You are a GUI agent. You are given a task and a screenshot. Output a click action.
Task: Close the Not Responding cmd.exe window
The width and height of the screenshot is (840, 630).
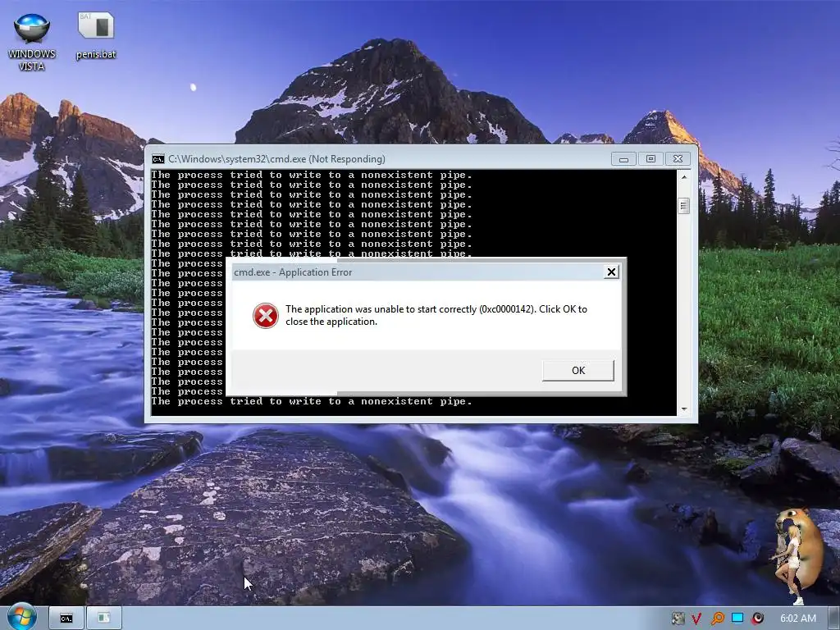[678, 159]
